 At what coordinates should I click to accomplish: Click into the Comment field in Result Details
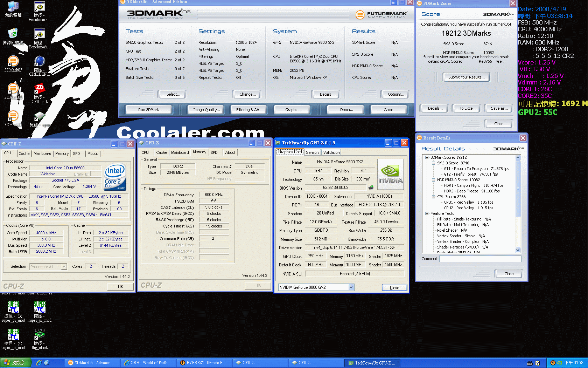(480, 259)
